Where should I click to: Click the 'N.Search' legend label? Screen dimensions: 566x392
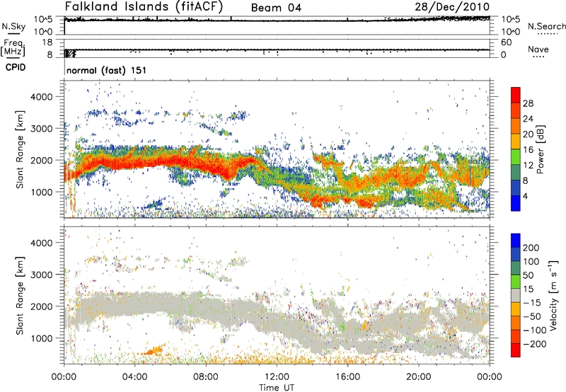[x=546, y=26]
